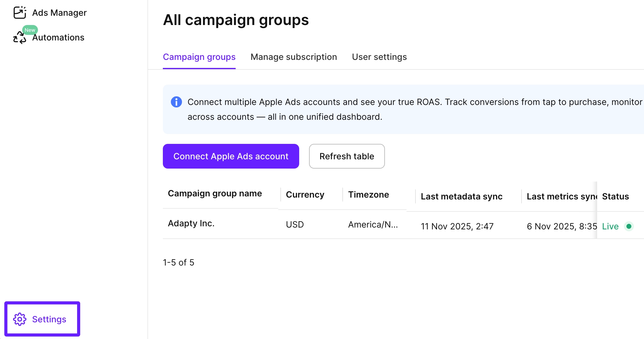Image resolution: width=644 pixels, height=339 pixels.
Task: Click the Settings gear icon
Action: 20,319
